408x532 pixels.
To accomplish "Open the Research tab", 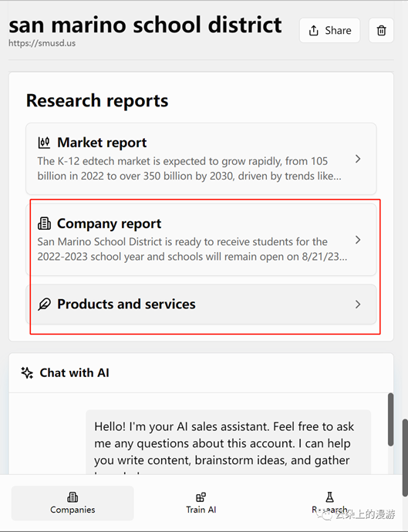I will 329,503.
